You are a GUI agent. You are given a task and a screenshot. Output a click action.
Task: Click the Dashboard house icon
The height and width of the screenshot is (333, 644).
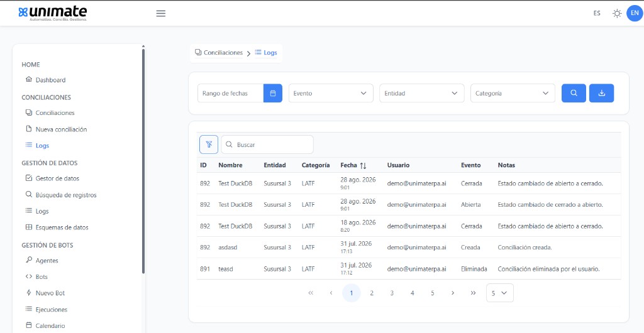[x=29, y=79]
